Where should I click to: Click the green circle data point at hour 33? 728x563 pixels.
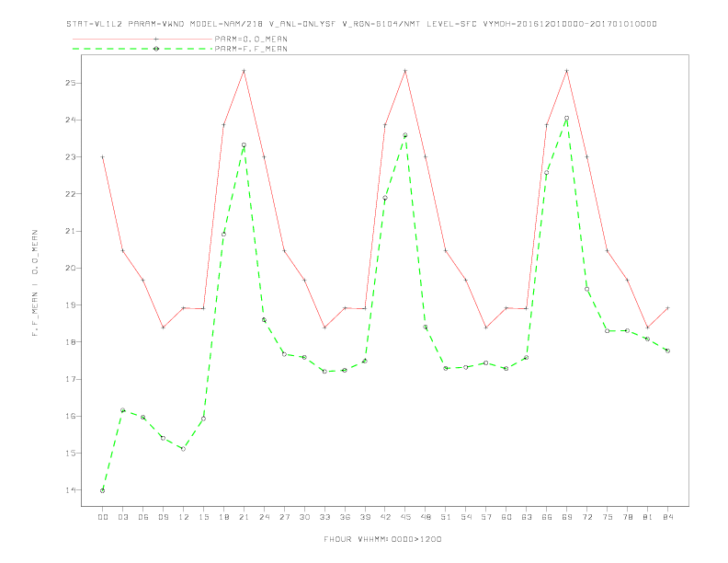tap(324, 371)
